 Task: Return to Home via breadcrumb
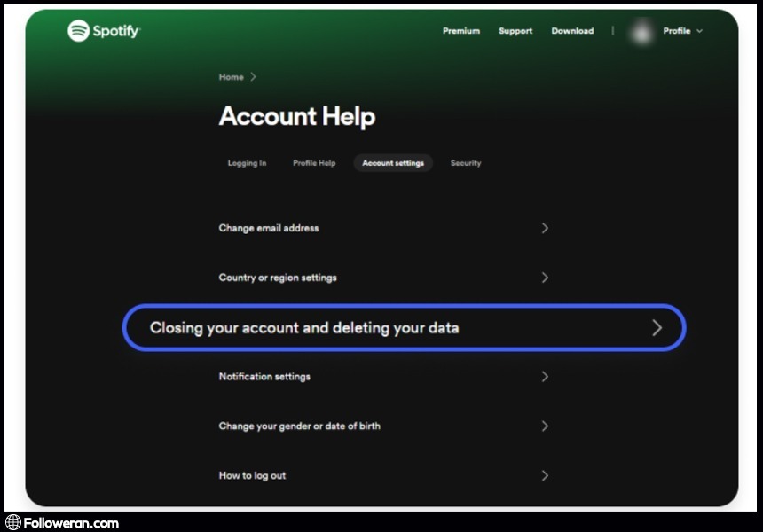(231, 77)
